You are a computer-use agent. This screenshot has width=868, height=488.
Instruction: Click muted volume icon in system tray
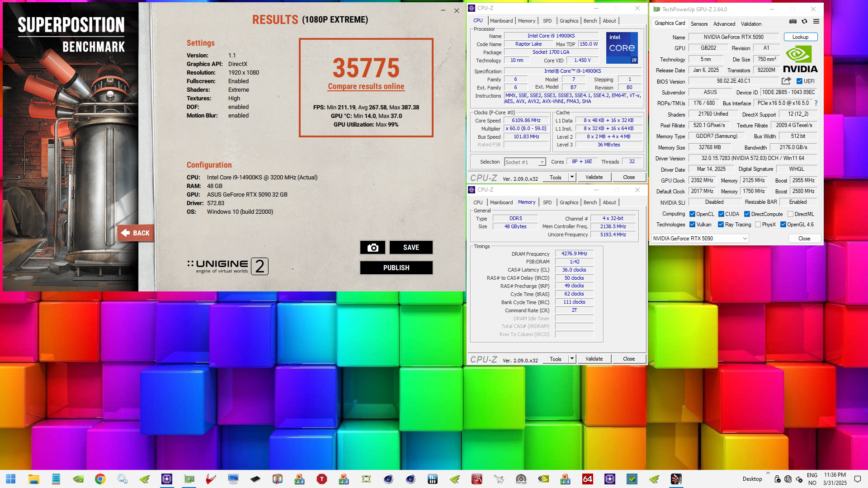point(799,479)
